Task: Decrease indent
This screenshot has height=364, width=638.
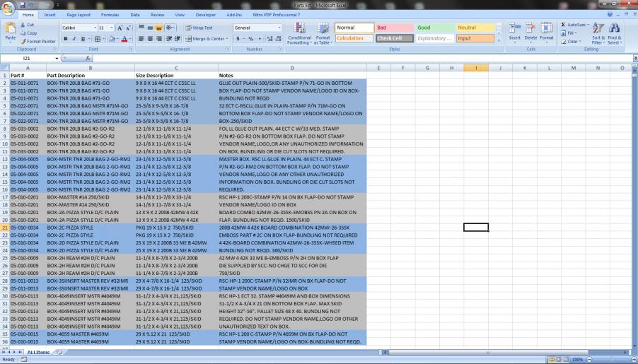Action: (170, 39)
